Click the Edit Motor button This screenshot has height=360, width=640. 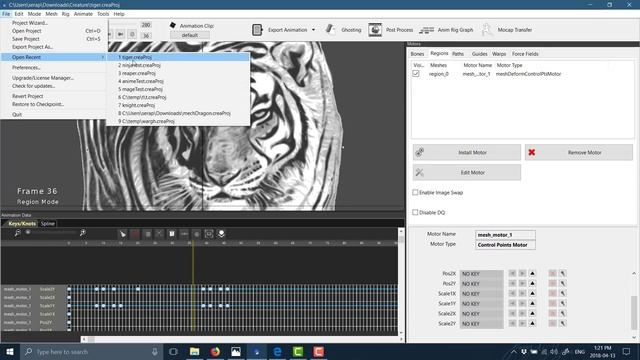pyautogui.click(x=467, y=173)
